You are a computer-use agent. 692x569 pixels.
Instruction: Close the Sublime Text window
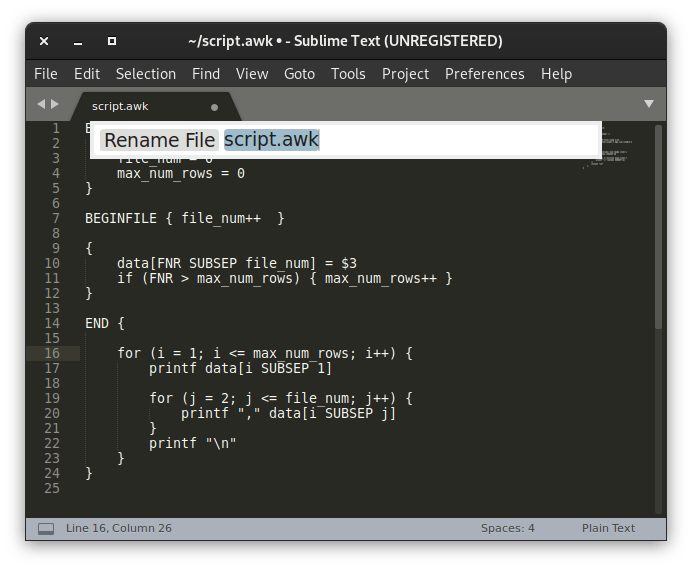[44, 41]
